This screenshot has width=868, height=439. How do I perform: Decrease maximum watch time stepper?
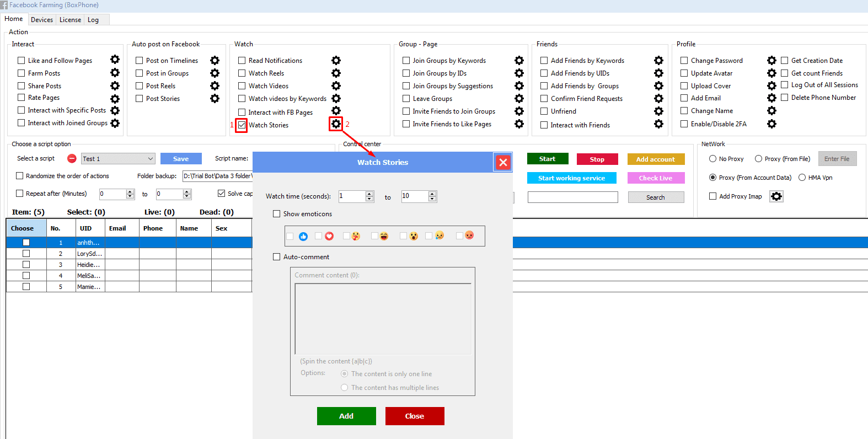click(x=432, y=199)
